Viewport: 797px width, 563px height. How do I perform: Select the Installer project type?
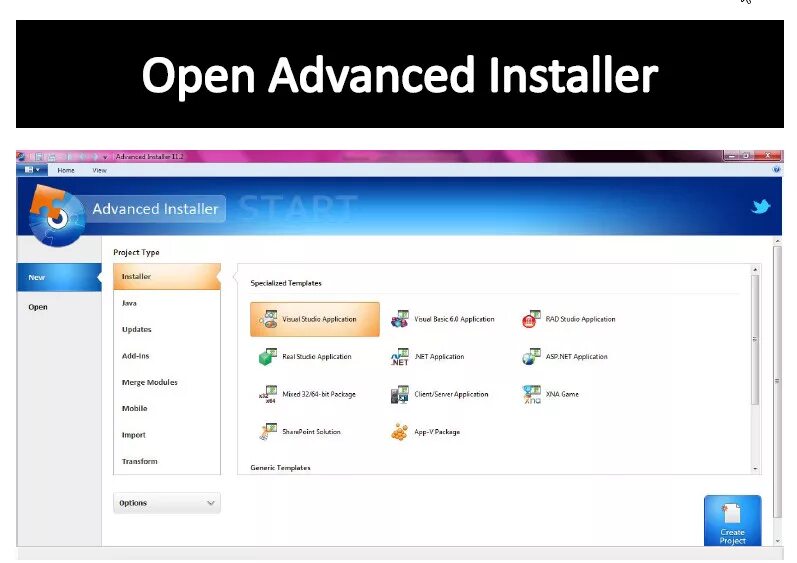[167, 276]
